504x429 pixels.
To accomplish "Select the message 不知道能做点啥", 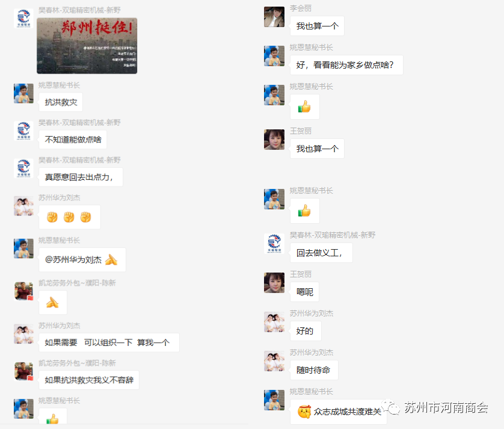I will click(x=73, y=140).
